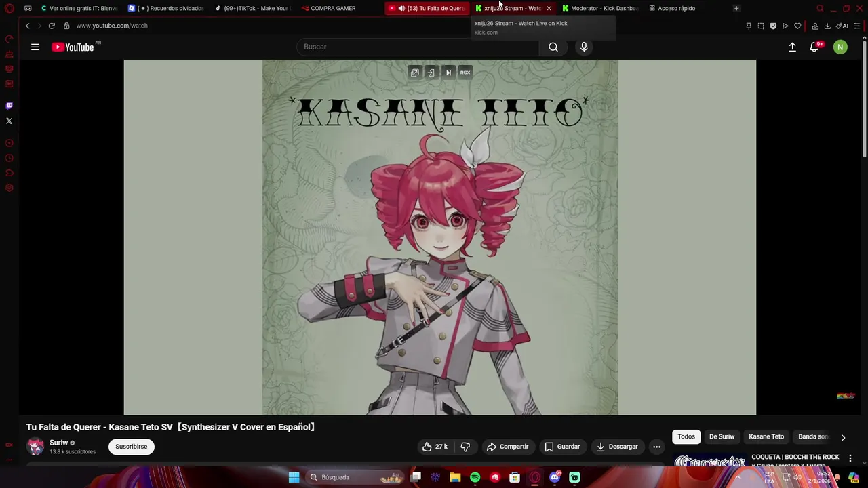
Task: Subscribe with Suscribirse button
Action: 132,447
